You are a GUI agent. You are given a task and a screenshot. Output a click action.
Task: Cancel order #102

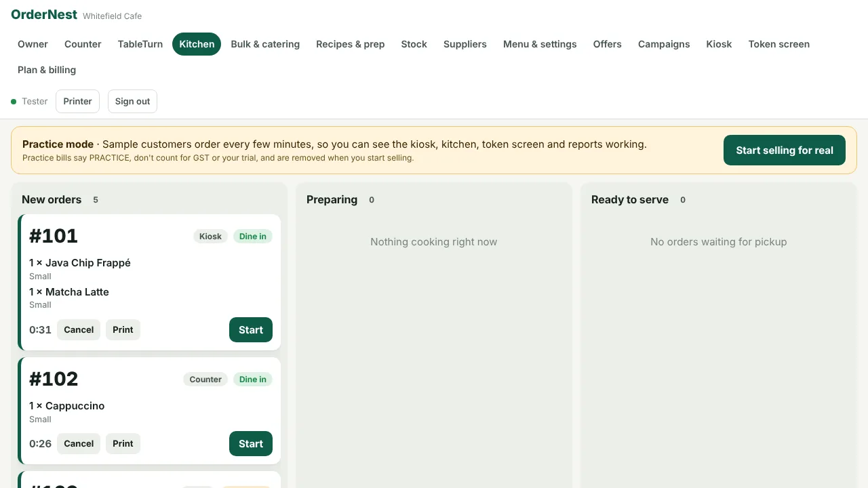79,444
